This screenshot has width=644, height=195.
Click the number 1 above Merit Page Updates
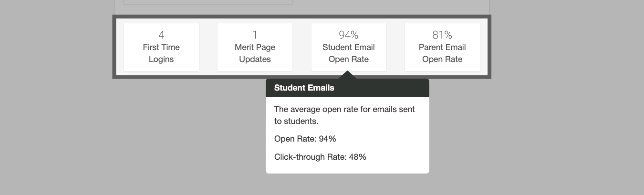pyautogui.click(x=255, y=35)
